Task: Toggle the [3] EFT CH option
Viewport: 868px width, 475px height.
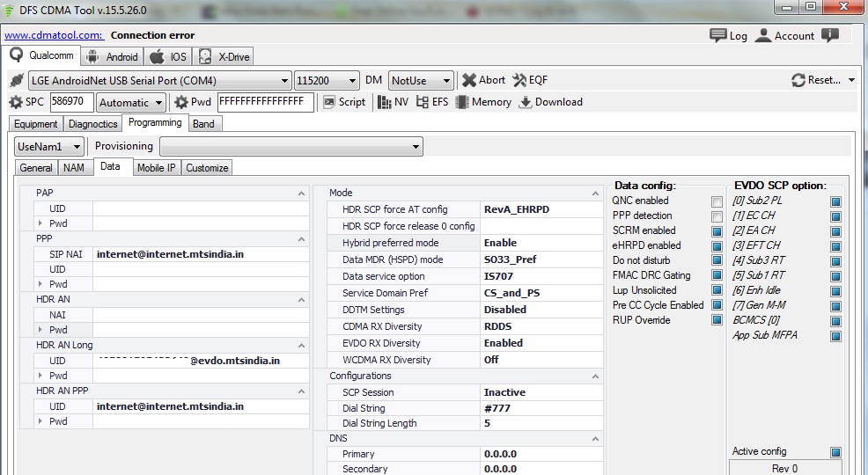Action: tap(836, 246)
